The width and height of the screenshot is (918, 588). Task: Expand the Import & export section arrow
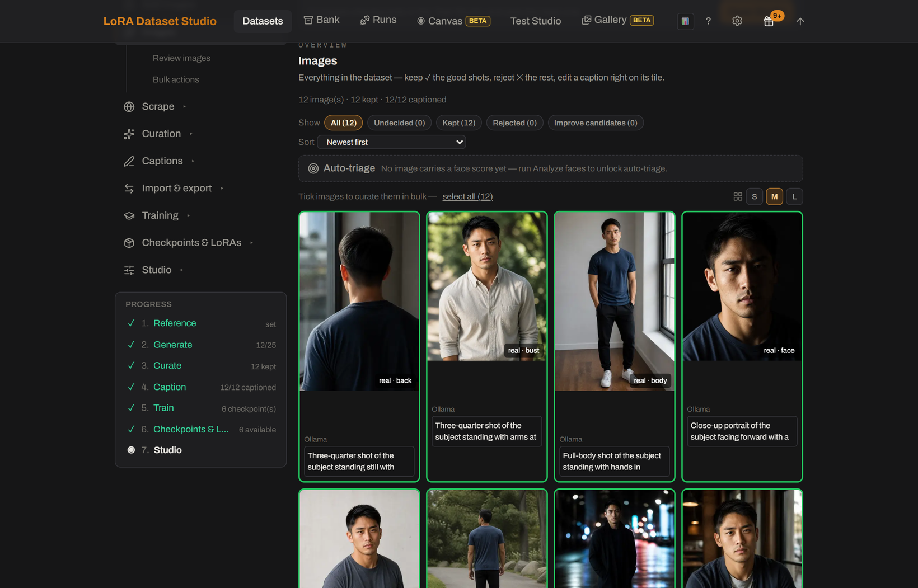[x=222, y=189]
